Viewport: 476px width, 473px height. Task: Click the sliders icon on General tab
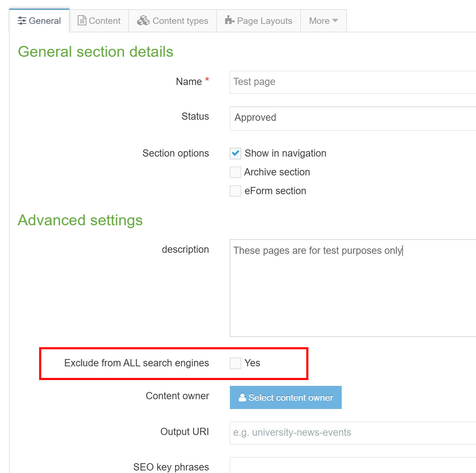(x=22, y=21)
